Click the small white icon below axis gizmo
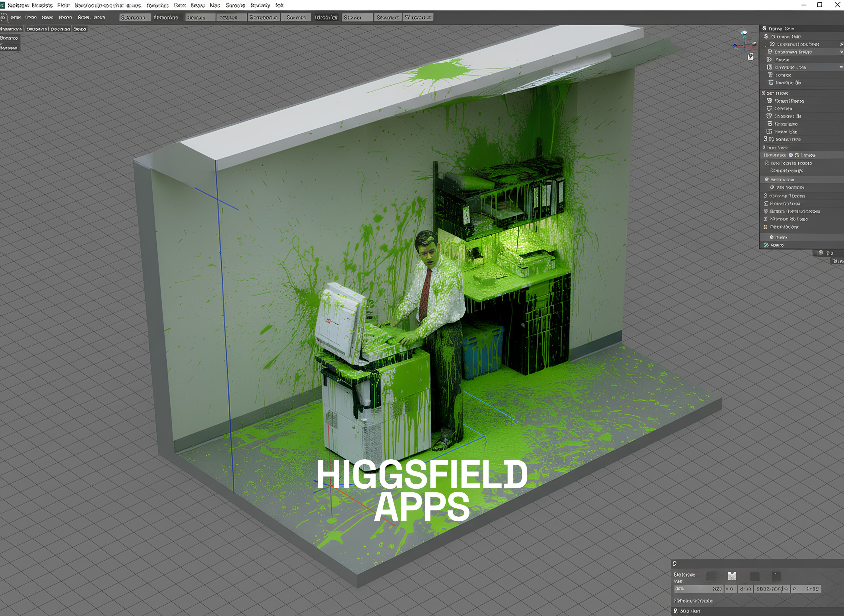844x616 pixels. pos(751,56)
